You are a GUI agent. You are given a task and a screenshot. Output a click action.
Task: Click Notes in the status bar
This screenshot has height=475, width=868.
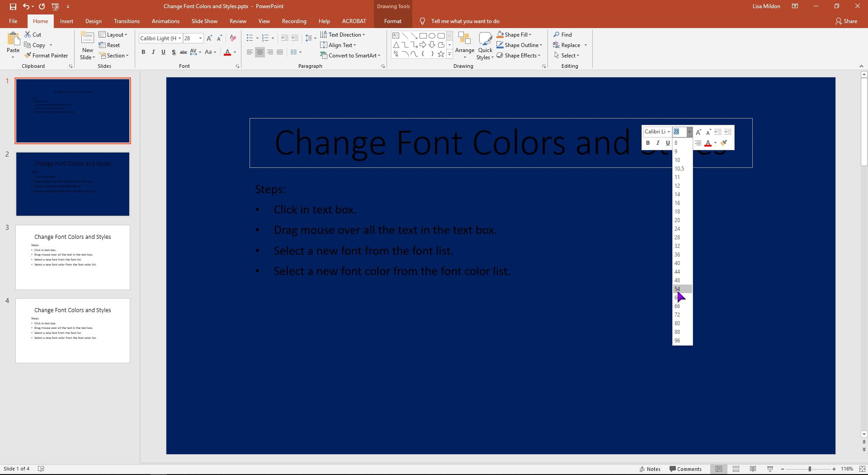point(650,469)
